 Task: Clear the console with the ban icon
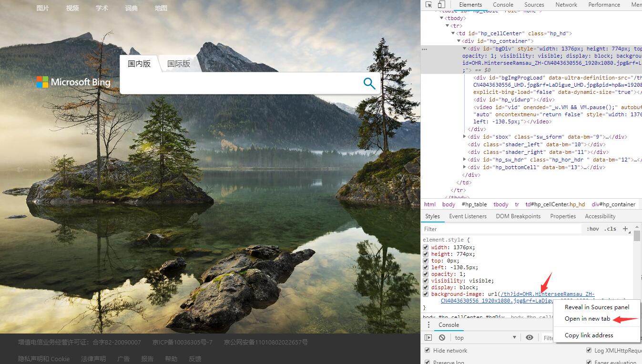tap(442, 337)
